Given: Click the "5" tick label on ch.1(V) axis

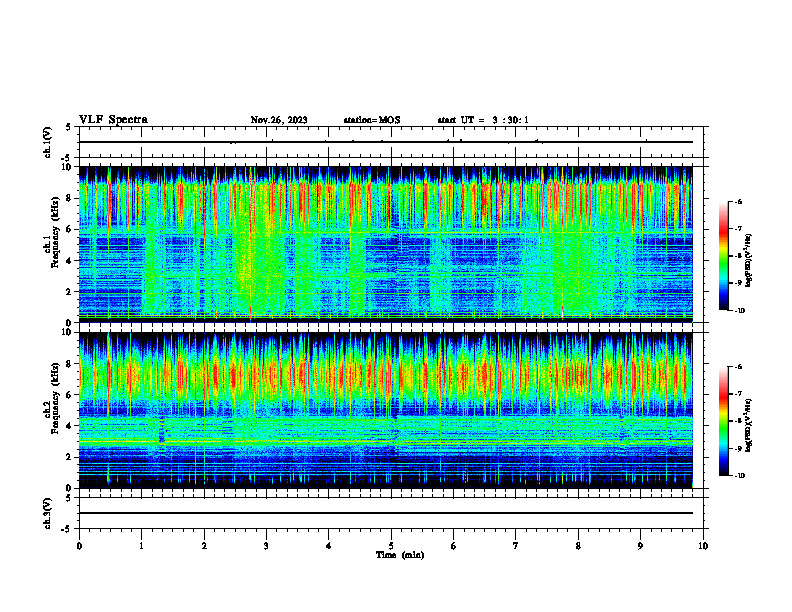Looking at the screenshot, I should click(70, 127).
